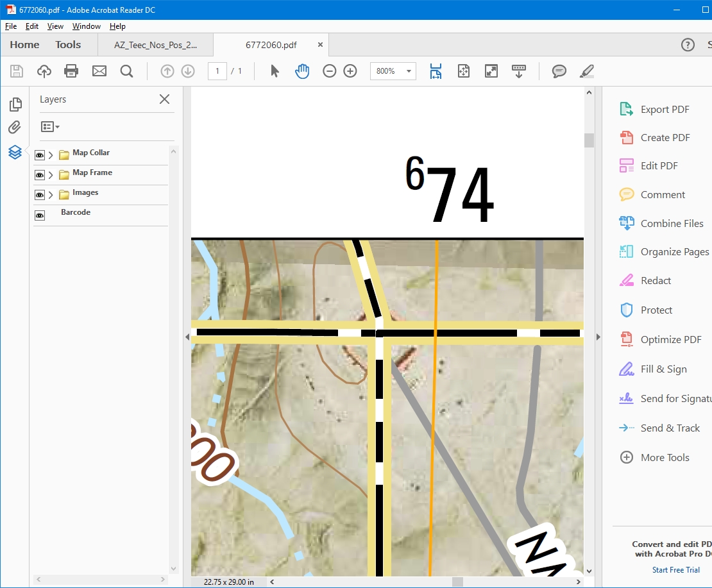Click the Zoom out minus icon
Image resolution: width=712 pixels, height=588 pixels.
click(x=329, y=71)
